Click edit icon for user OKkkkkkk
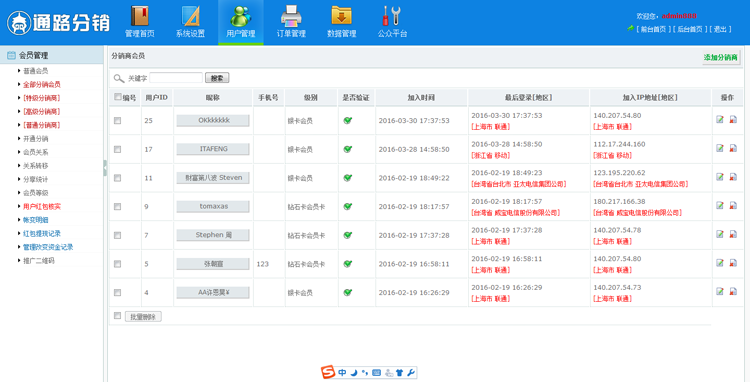 click(720, 120)
